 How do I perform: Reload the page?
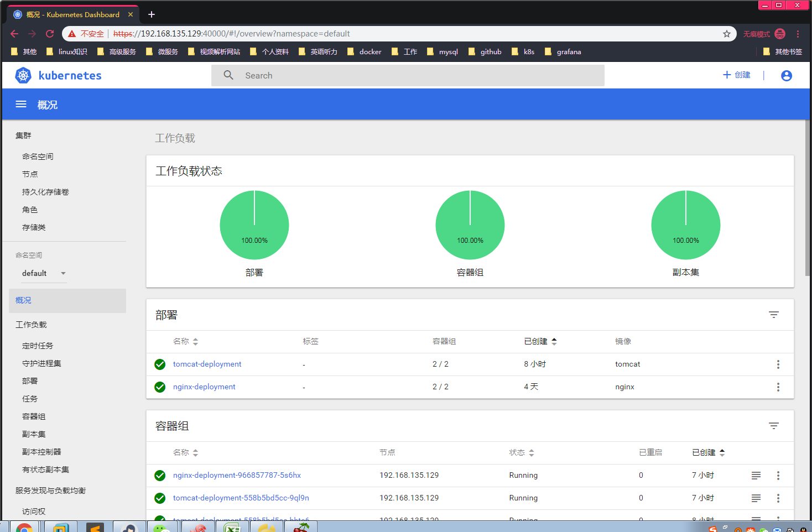click(50, 34)
